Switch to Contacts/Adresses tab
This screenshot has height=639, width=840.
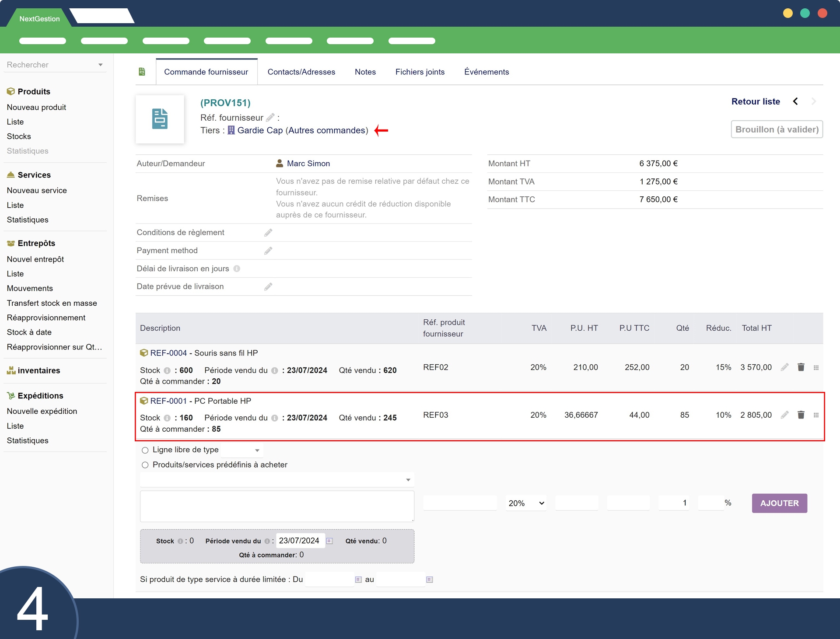[x=301, y=72]
